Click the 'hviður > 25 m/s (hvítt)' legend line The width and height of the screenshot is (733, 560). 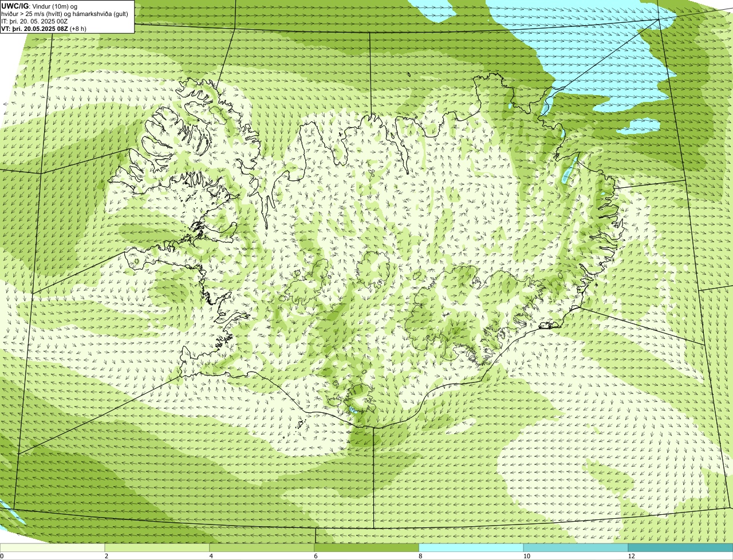click(x=65, y=14)
